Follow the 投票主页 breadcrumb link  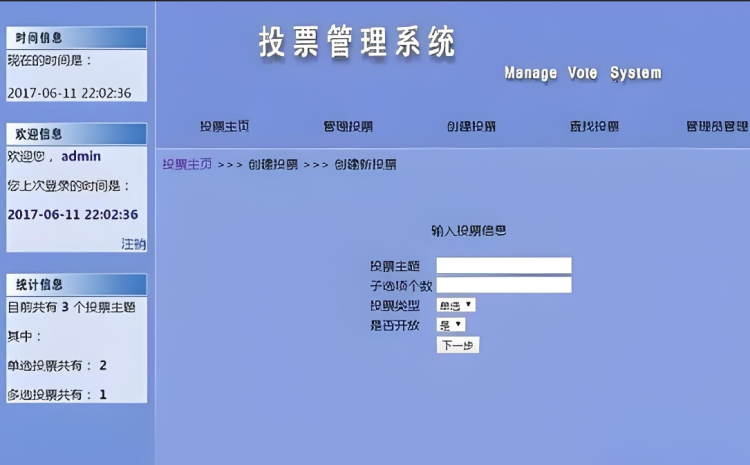click(187, 165)
